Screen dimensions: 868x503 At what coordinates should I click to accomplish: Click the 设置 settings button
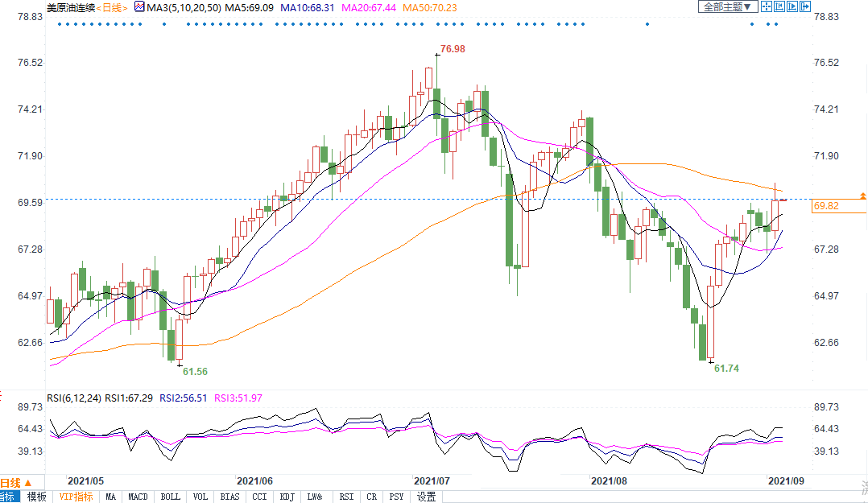[426, 497]
